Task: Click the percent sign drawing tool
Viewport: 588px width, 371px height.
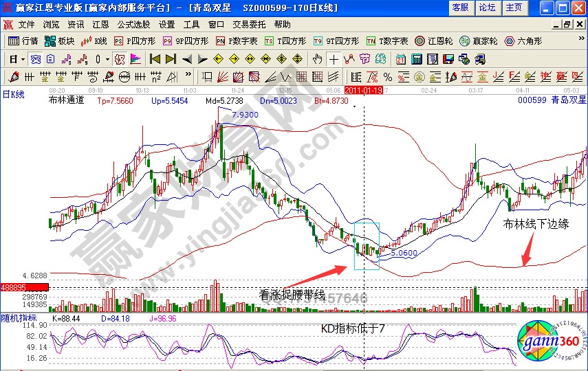Action: pyautogui.click(x=387, y=76)
